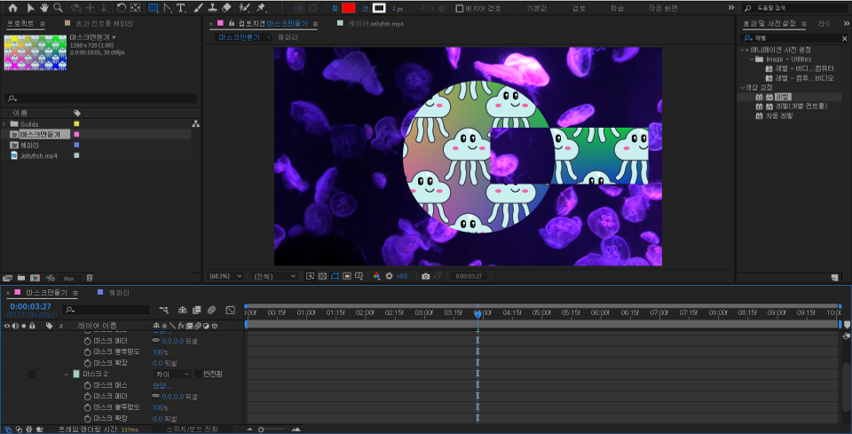Open 마스크 2 mode dropdown (차이)
Viewport: 852px width, 434px height.
[172, 374]
